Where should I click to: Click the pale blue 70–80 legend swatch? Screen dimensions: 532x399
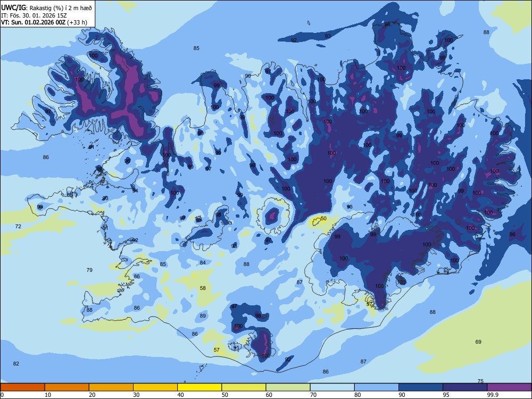[x=332, y=387]
